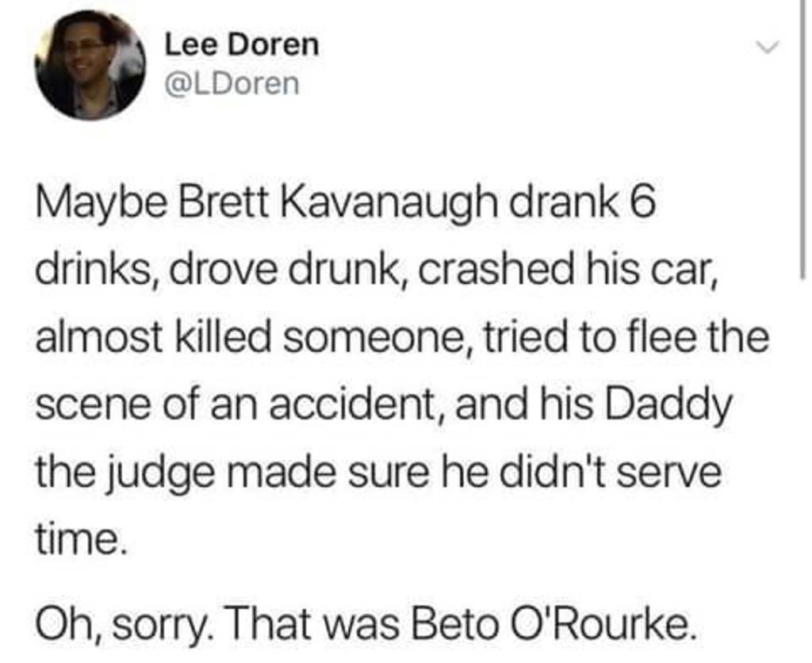Click the line starting "almost killed someone"
Screen dimensions: 812x663
coord(400,341)
